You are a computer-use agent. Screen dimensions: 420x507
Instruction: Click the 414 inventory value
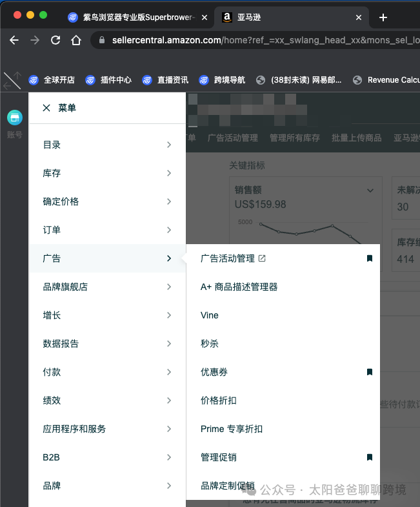coord(405,260)
